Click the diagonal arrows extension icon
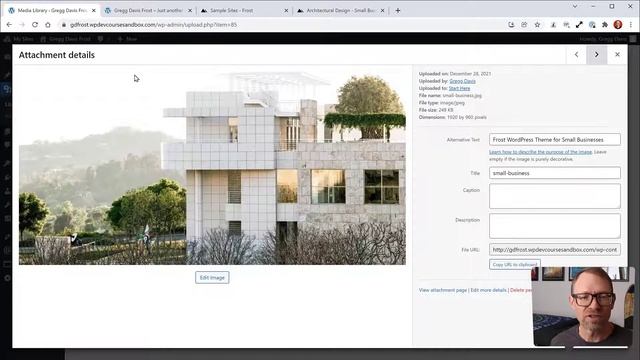The width and height of the screenshot is (640, 360). pyautogui.click(x=579, y=25)
